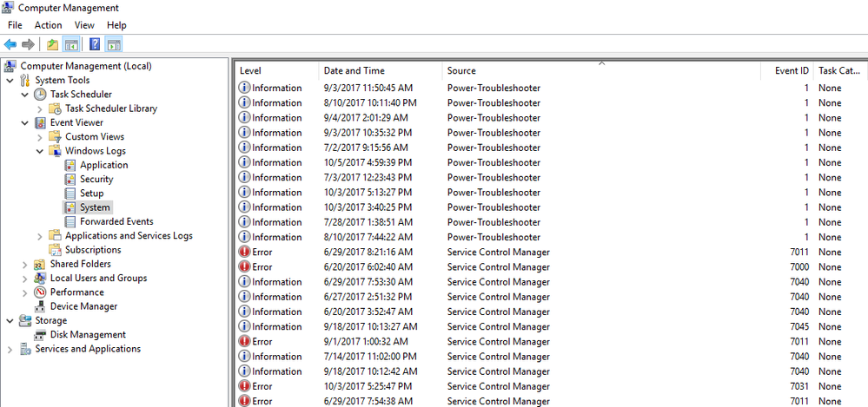This screenshot has width=868, height=407.
Task: Expand Applications and Services Logs node
Action: (x=40, y=236)
